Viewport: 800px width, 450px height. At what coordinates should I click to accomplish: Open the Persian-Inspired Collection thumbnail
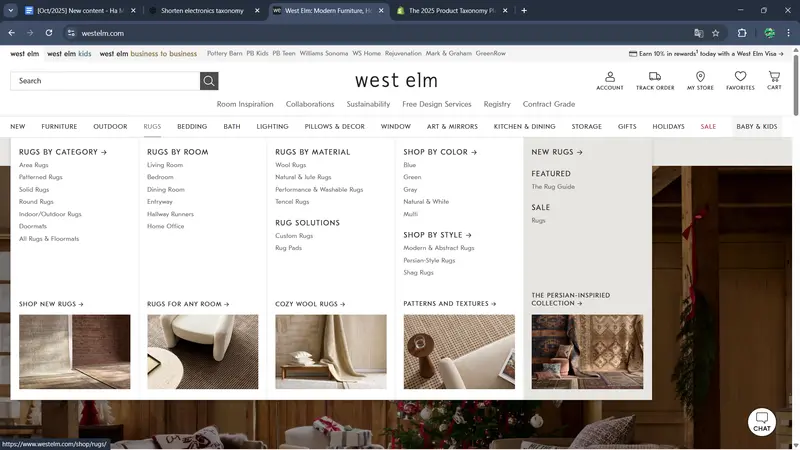pyautogui.click(x=587, y=352)
